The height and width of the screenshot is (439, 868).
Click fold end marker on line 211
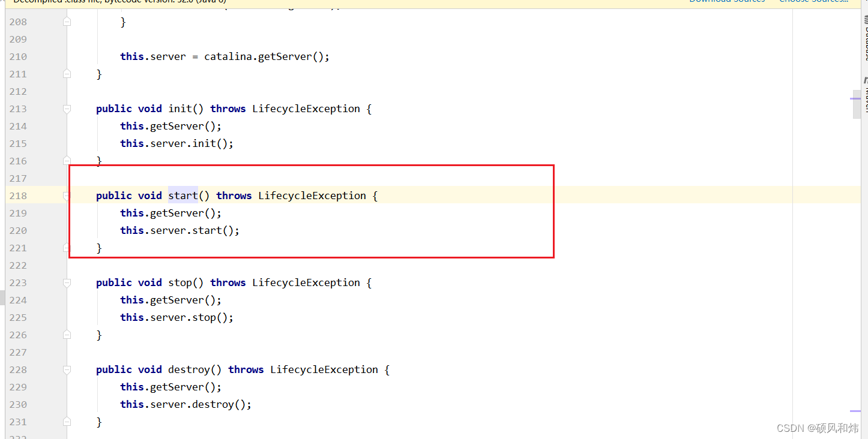pos(67,74)
